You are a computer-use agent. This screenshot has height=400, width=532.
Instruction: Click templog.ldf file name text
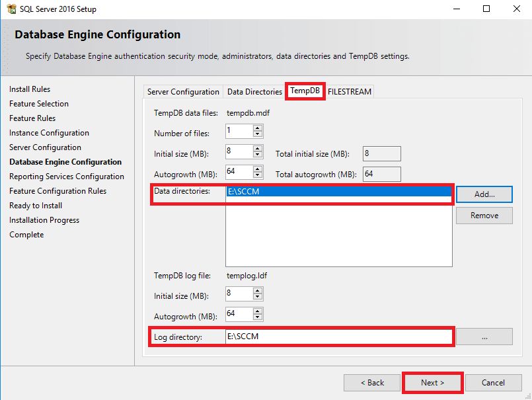(247, 276)
